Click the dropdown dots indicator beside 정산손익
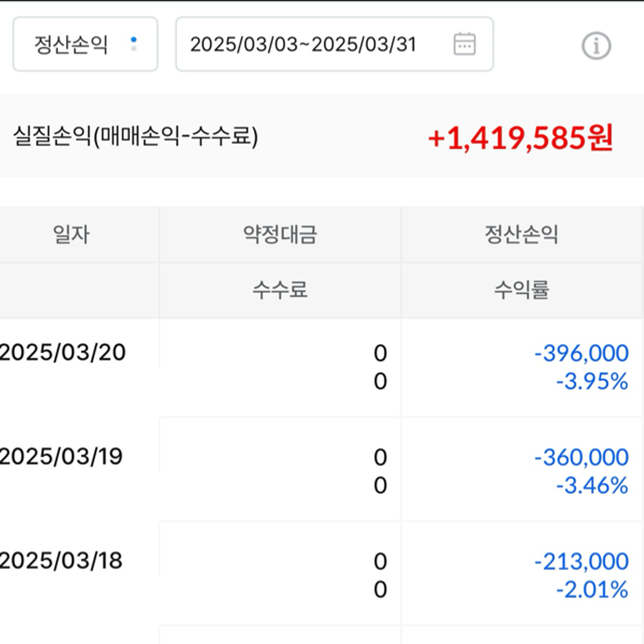Viewport: 644px width, 644px height. (x=133, y=44)
